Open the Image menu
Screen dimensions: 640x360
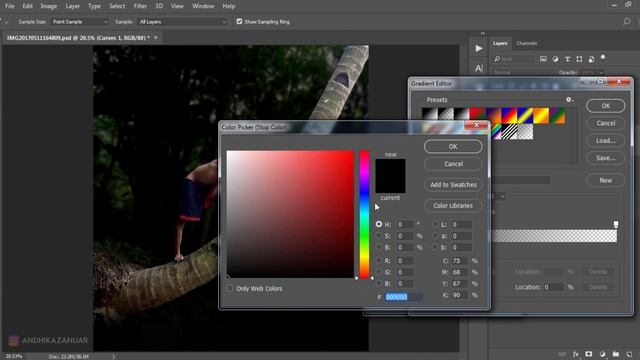(49, 6)
